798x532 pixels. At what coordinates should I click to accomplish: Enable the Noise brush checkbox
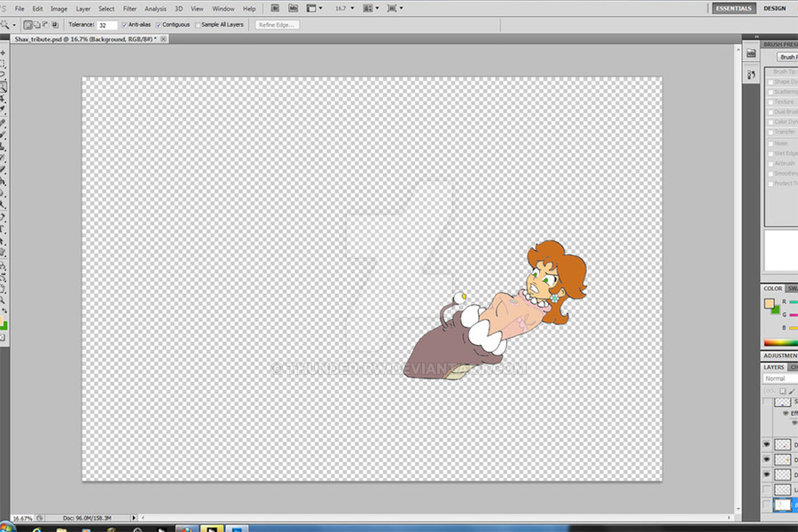(771, 144)
